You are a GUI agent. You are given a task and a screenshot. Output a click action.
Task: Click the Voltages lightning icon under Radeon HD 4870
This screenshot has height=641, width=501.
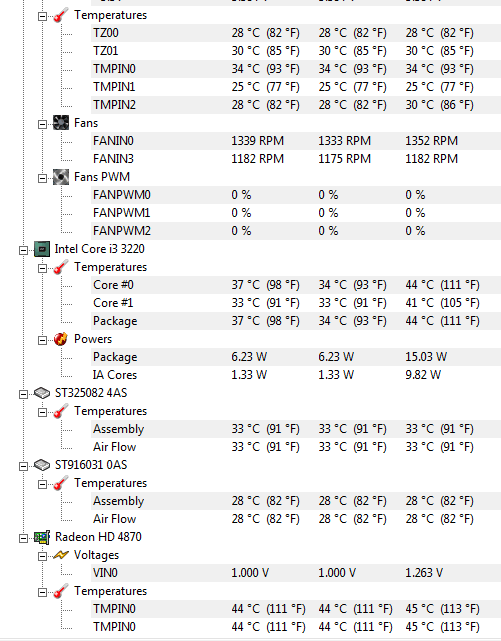point(61,555)
